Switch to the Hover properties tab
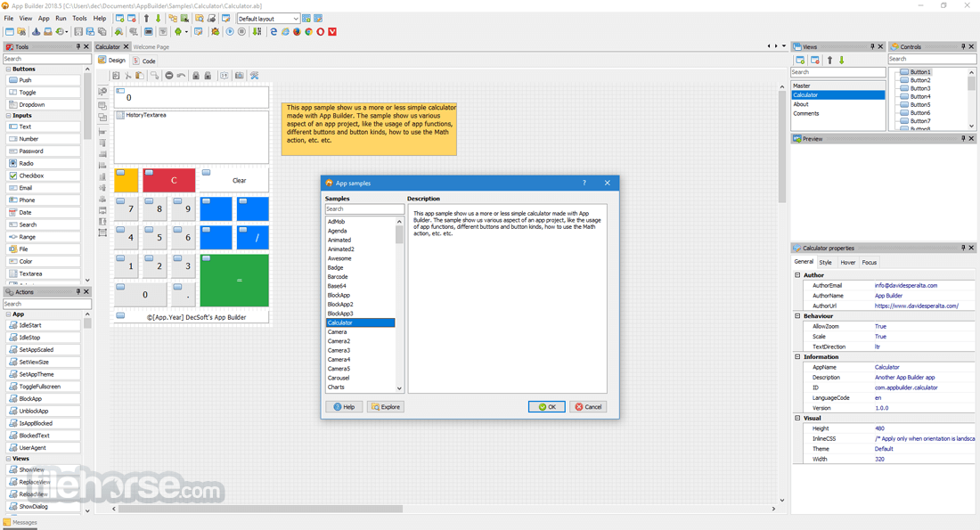 [x=847, y=263]
